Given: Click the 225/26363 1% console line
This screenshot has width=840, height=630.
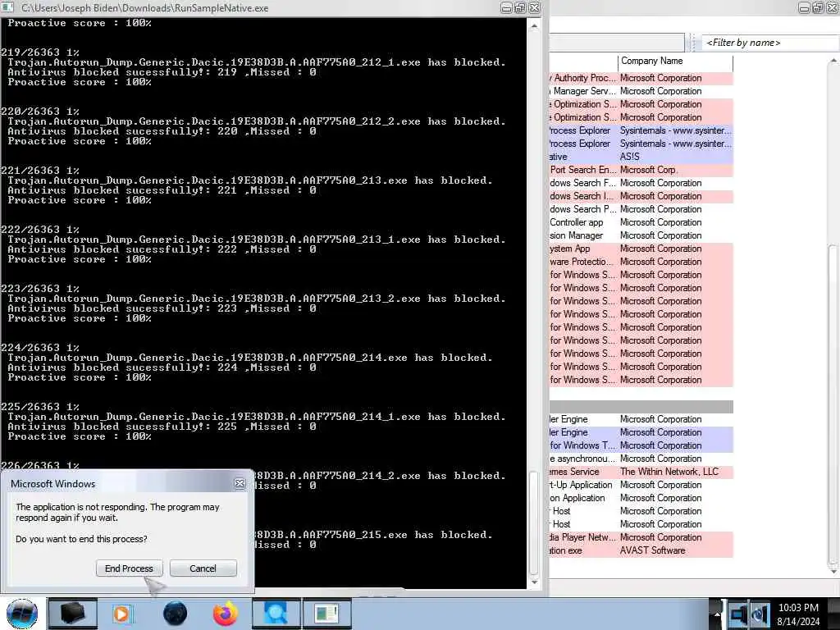Looking at the screenshot, I should [x=40, y=407].
